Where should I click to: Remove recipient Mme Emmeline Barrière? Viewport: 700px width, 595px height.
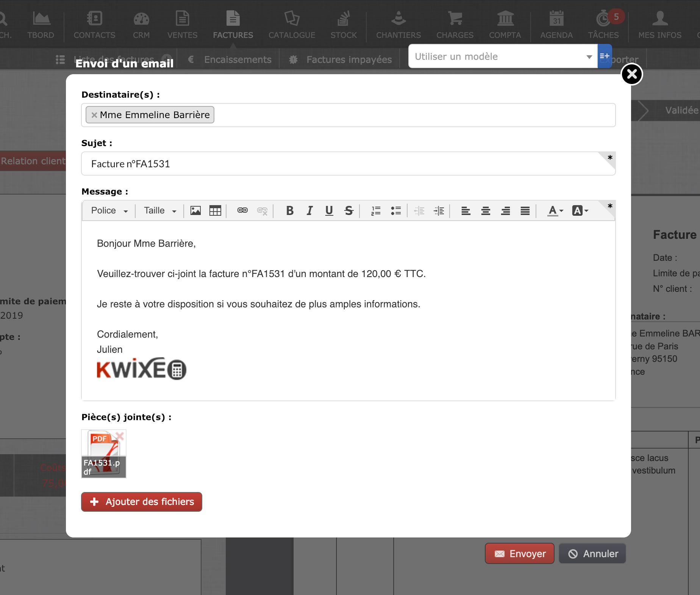(x=94, y=115)
